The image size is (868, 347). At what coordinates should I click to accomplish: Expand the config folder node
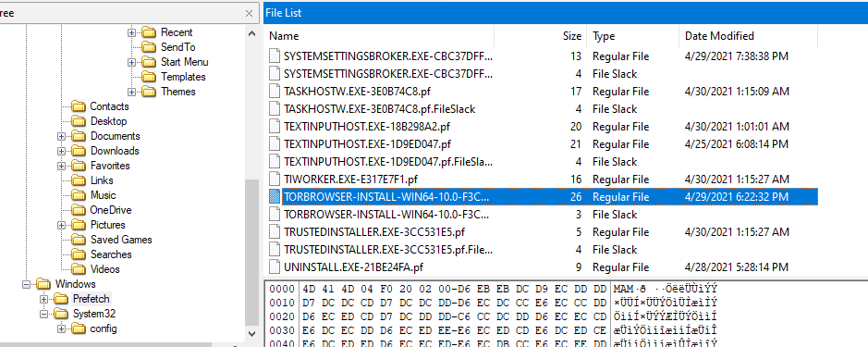(61, 328)
